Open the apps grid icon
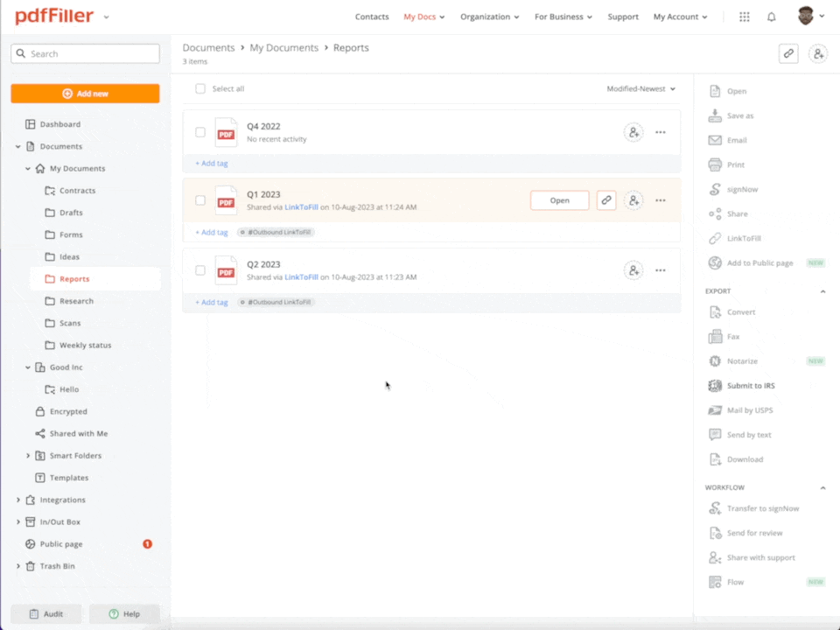The height and width of the screenshot is (630, 840). click(745, 17)
